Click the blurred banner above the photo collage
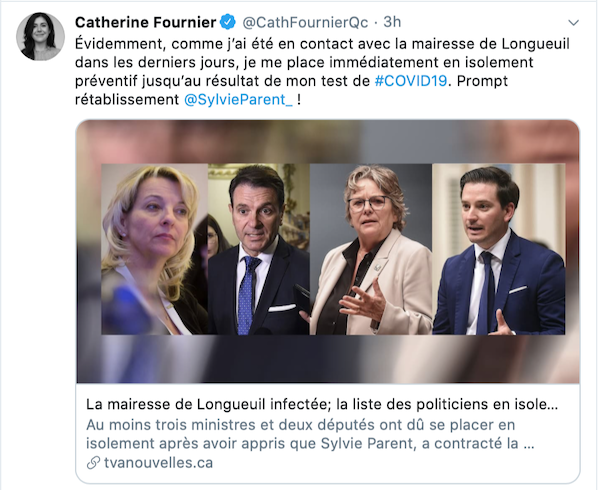This screenshot has height=490, width=600. [328, 142]
